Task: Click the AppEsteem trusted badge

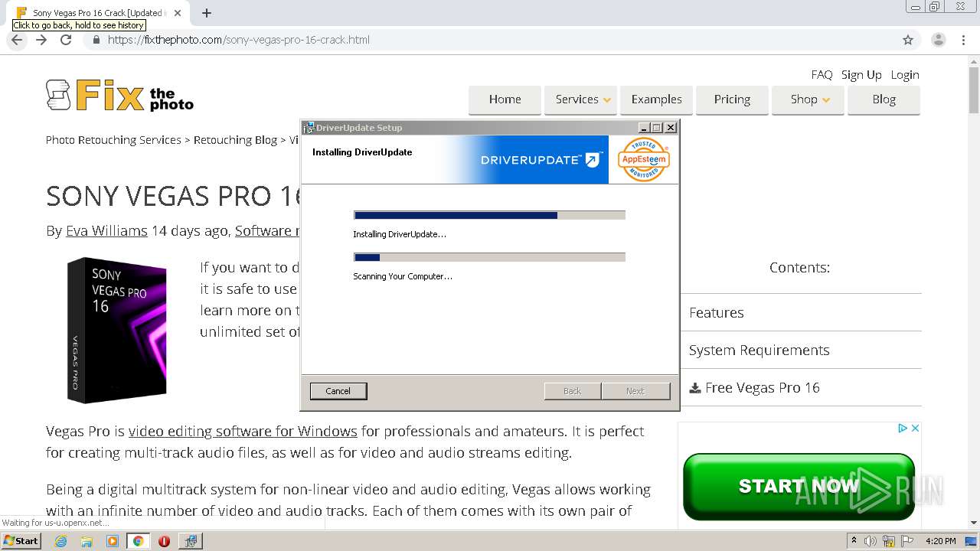Action: 643,159
